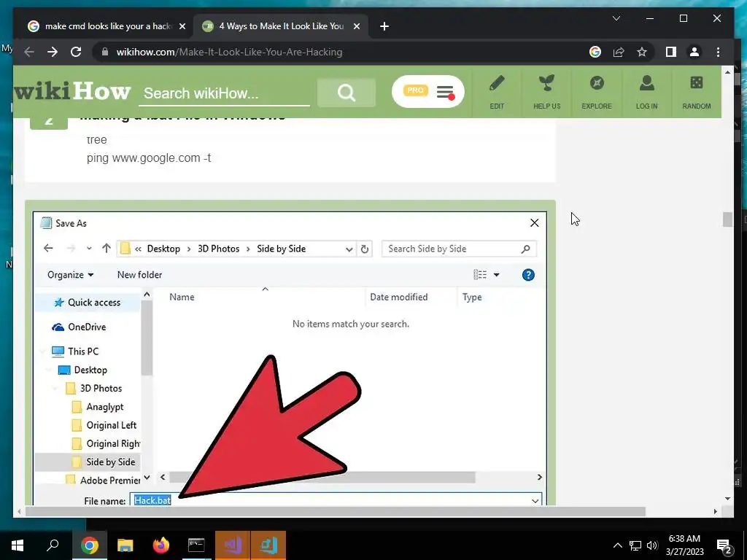Open the tab search chevron
The width and height of the screenshot is (747, 560).
(616, 18)
